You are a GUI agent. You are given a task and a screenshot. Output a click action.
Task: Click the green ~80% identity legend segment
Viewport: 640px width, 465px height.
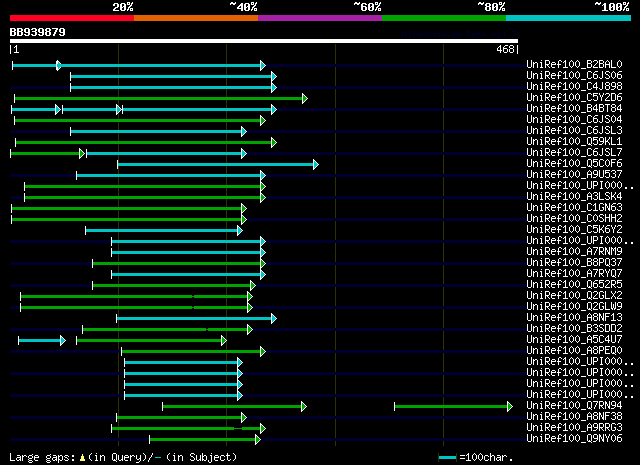pyautogui.click(x=444, y=18)
